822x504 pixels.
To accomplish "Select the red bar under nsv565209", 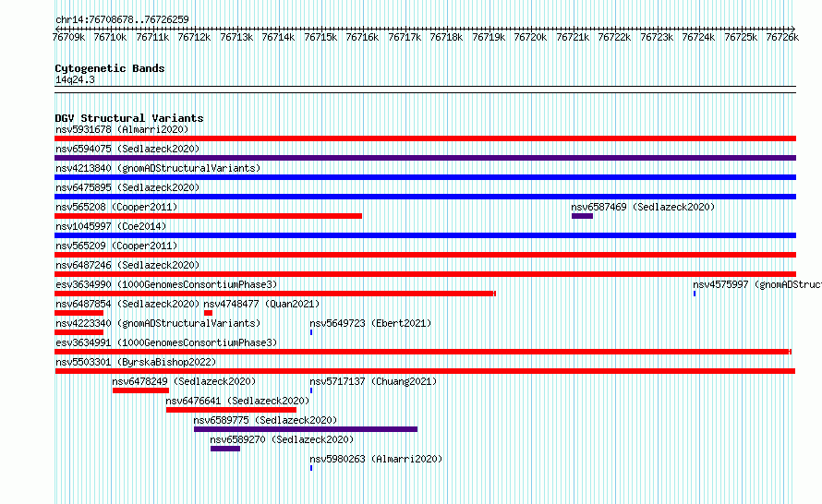I will tap(425, 255).
